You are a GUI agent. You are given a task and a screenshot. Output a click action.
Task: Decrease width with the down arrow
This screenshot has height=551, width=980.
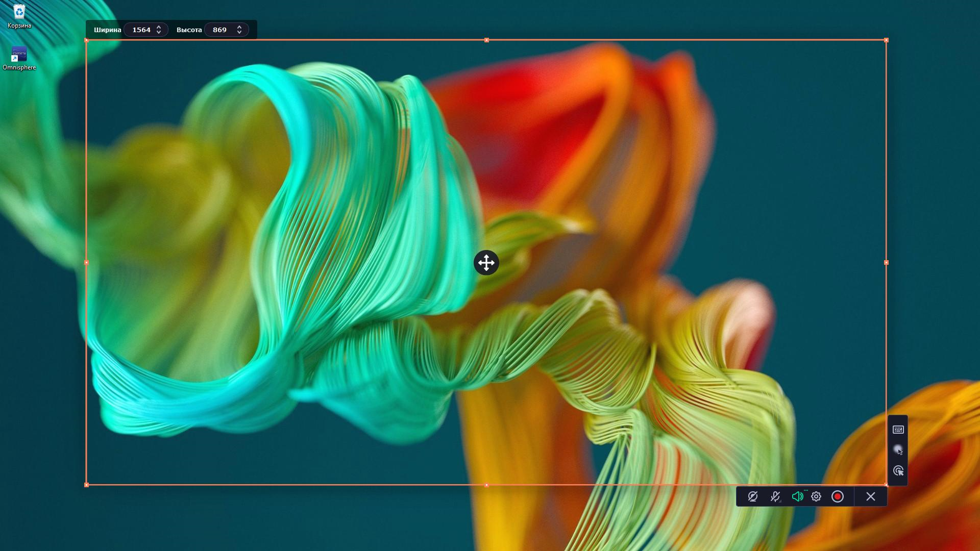click(159, 33)
